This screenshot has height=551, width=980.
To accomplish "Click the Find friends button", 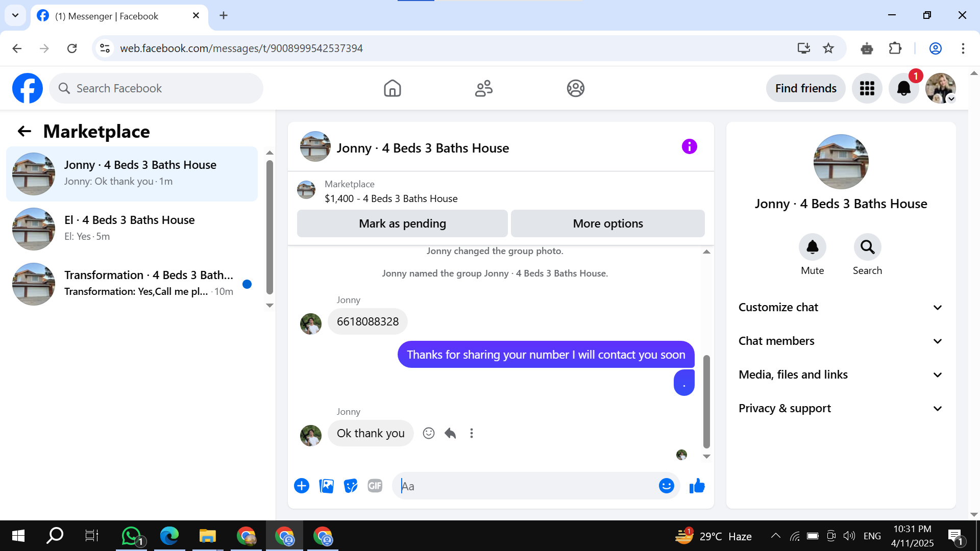I will click(x=806, y=88).
